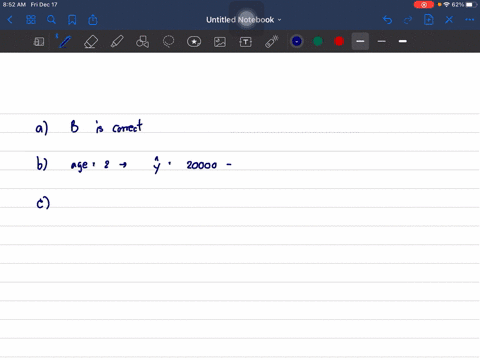The image size is (480, 360).
Task: Bookmark this page
Action: [x=72, y=20]
